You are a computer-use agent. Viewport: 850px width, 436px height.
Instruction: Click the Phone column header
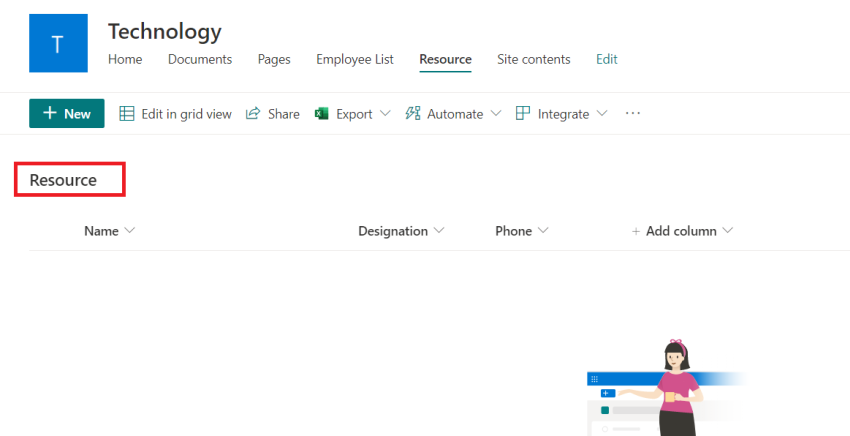pyautogui.click(x=513, y=231)
